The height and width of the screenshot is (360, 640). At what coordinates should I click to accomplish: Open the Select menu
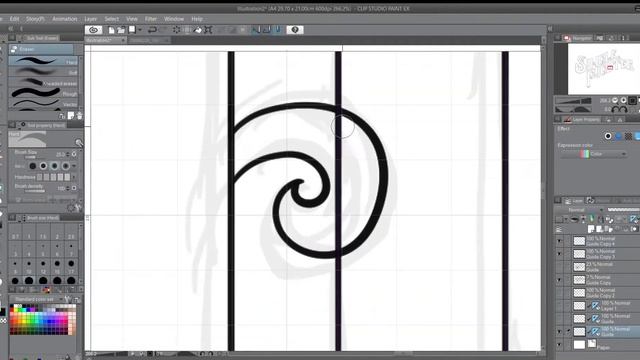(x=111, y=19)
